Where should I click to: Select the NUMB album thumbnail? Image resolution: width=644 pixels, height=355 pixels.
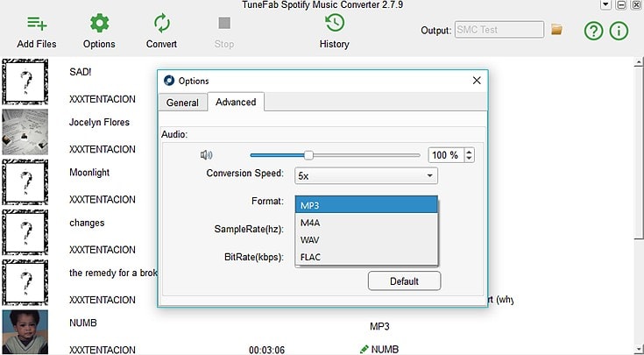(25, 332)
